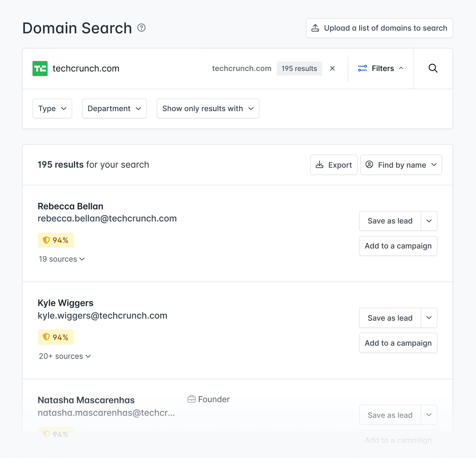Screen dimensions: 476x458
Task: Add Rebecca Bellan to a campaign
Action: click(398, 246)
